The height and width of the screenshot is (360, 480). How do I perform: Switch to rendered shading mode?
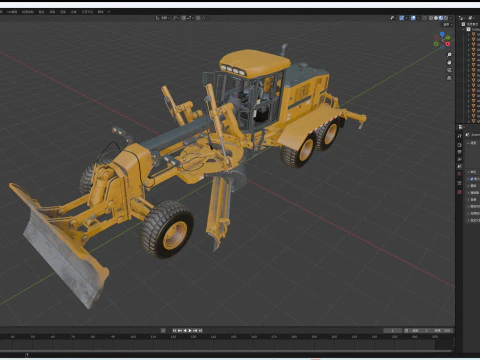pos(446,18)
